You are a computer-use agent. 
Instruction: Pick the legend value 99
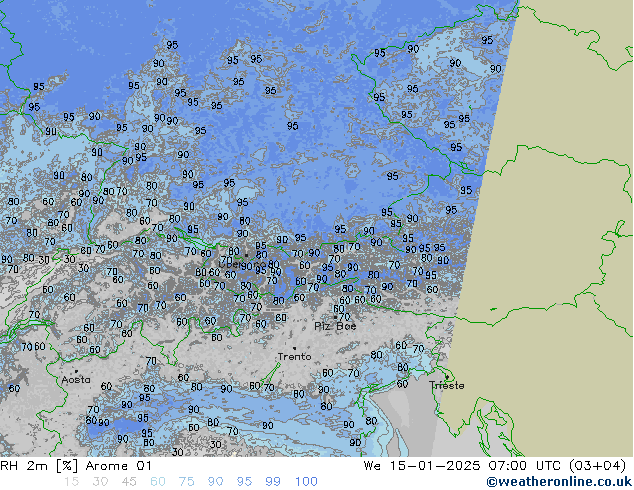(273, 482)
